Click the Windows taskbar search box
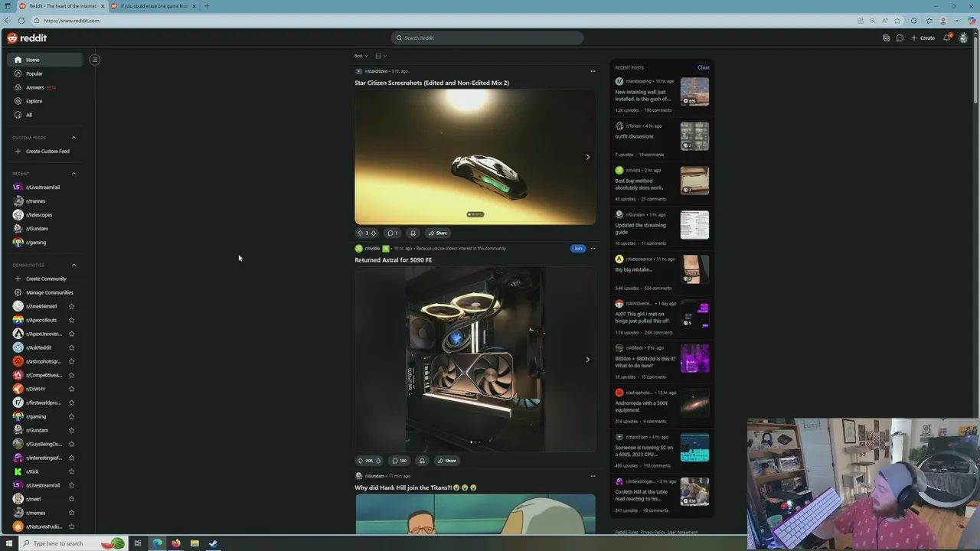The height and width of the screenshot is (551, 980). coord(73,543)
